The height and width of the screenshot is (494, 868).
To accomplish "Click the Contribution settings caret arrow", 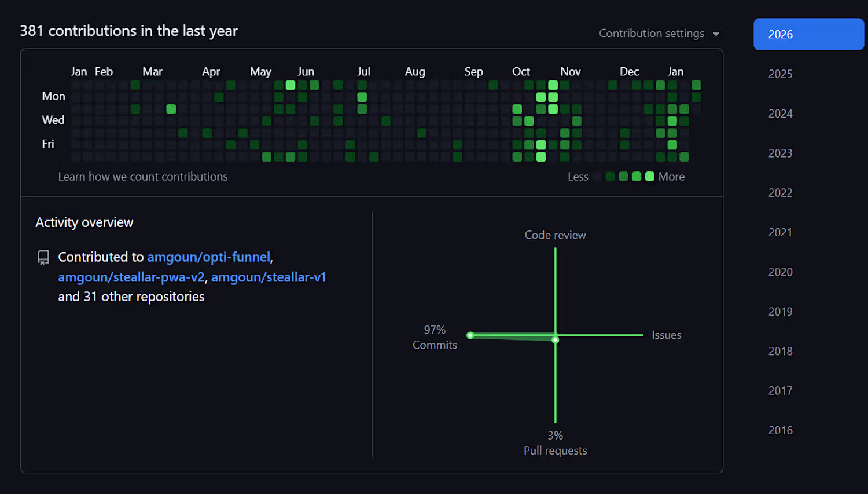I will [716, 34].
